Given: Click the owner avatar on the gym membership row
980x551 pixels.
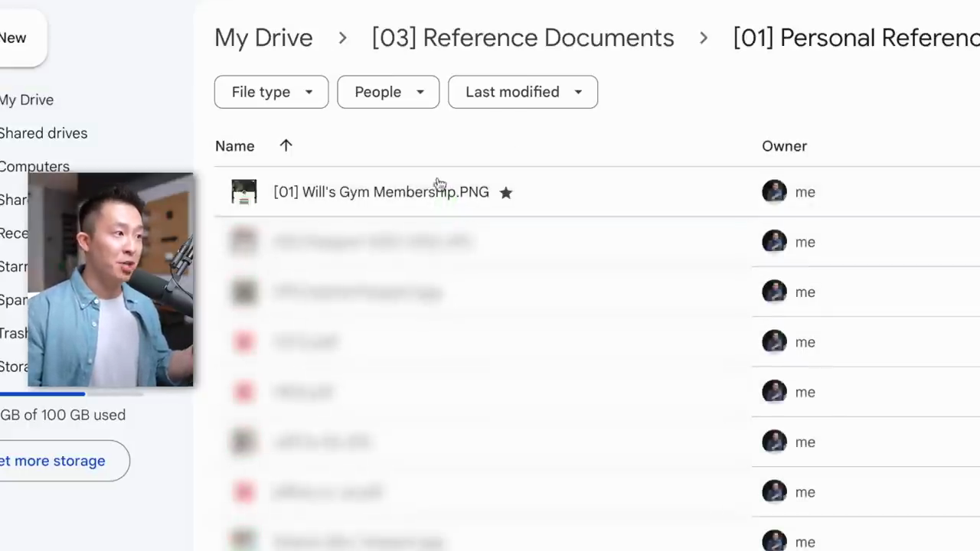Looking at the screenshot, I should [774, 191].
